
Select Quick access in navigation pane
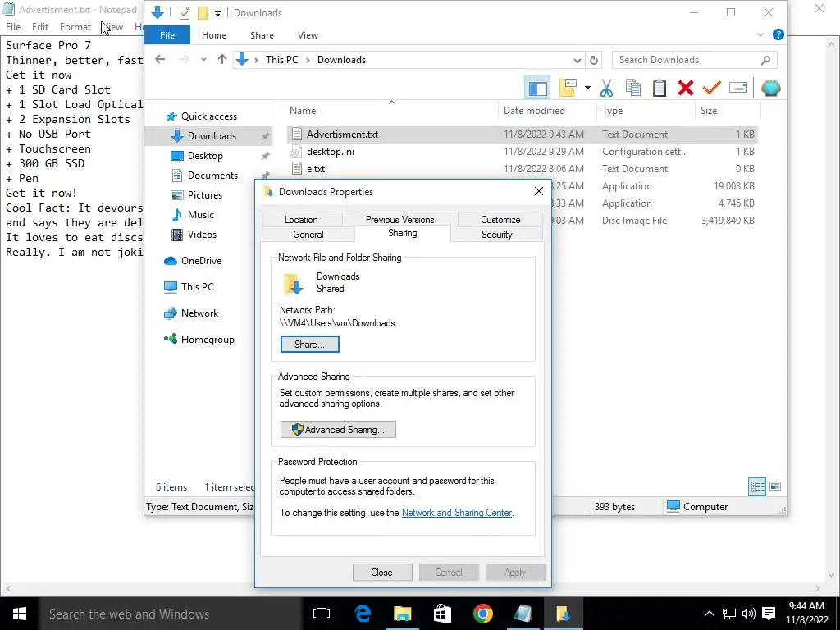[x=208, y=116]
